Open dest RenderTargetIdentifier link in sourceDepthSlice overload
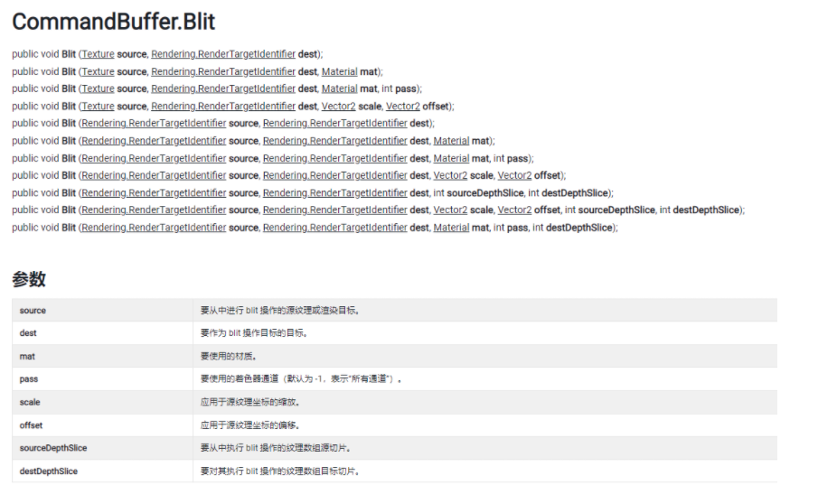The image size is (837, 504). (x=335, y=193)
